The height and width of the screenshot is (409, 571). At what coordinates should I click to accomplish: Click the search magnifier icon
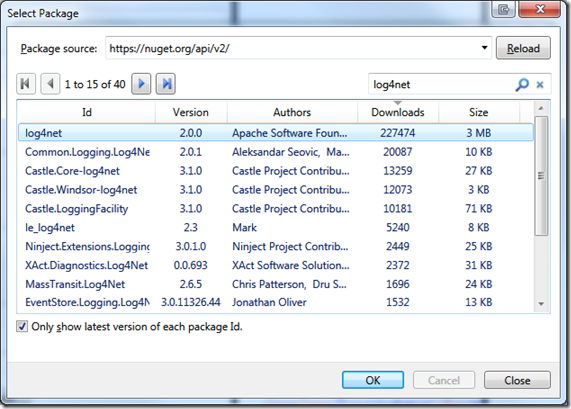(x=522, y=84)
